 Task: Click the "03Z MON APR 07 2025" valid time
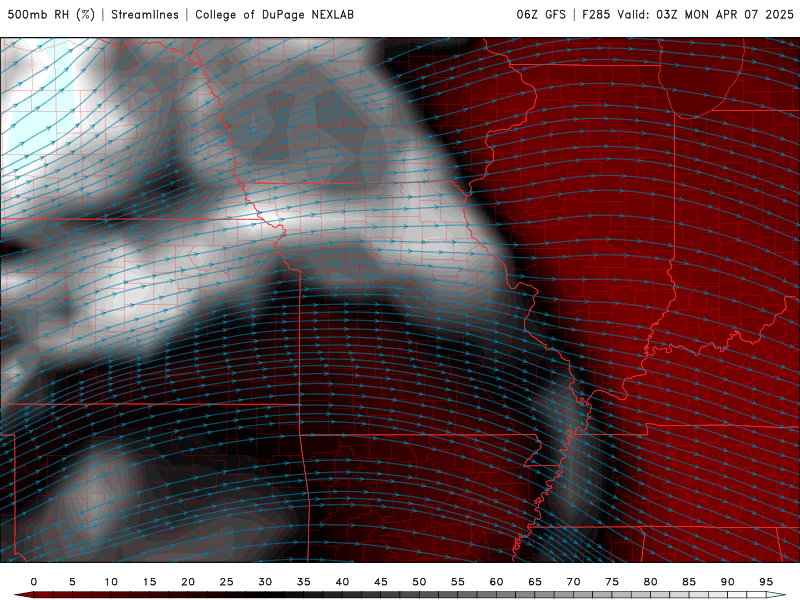[724, 14]
